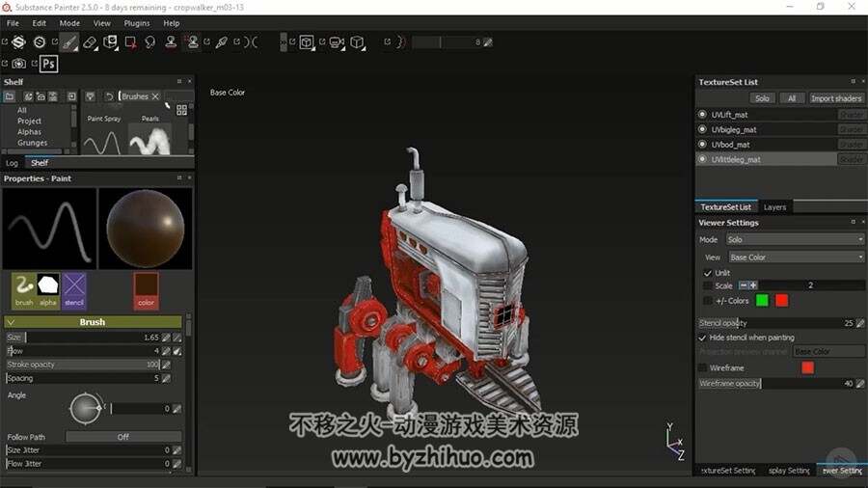Clear the Brushes filter tag
Viewport: 868px width, 488px height.
pos(155,96)
